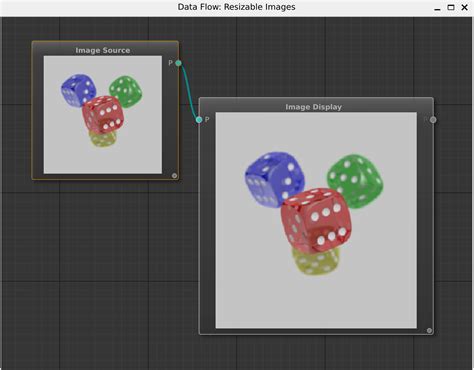Select the Image Display node by its title

coord(314,107)
